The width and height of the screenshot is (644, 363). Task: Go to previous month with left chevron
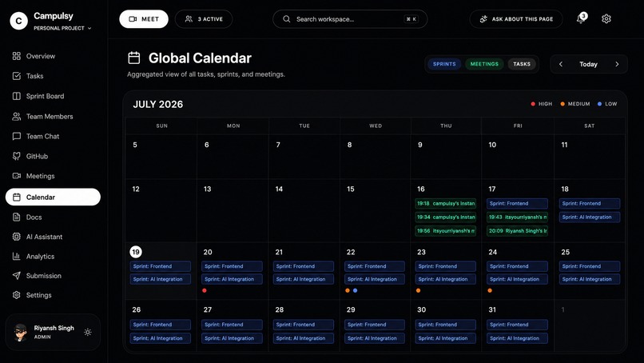click(561, 64)
